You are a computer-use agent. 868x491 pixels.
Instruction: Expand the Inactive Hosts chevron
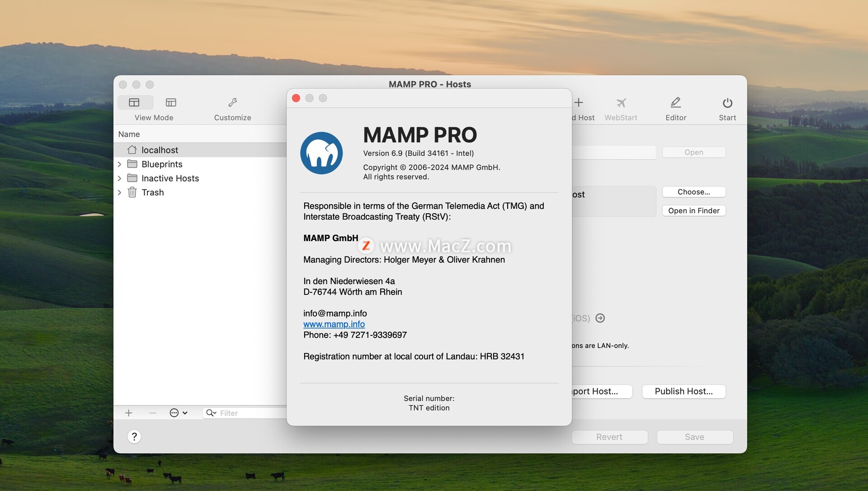click(119, 178)
